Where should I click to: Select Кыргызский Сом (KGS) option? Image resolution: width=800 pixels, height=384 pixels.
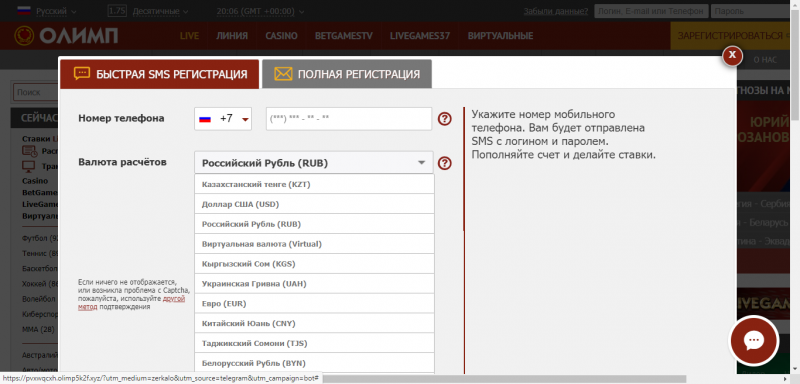click(314, 264)
